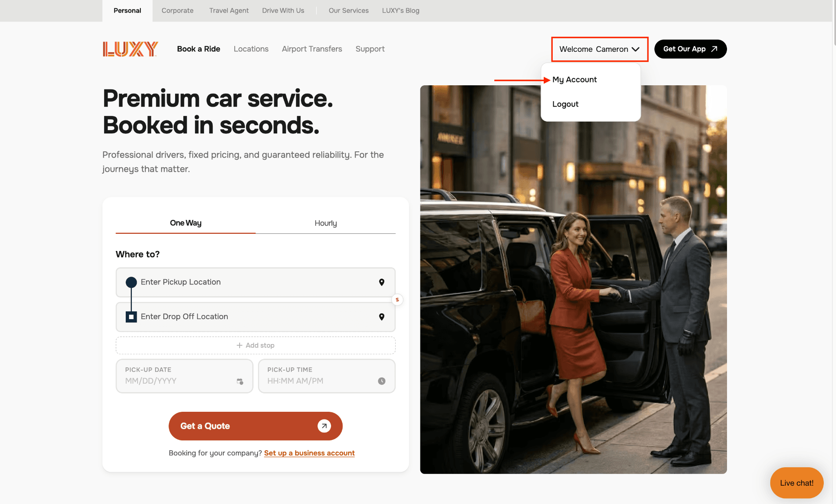
Task: Open the pick-up time clock icon
Action: 382,381
